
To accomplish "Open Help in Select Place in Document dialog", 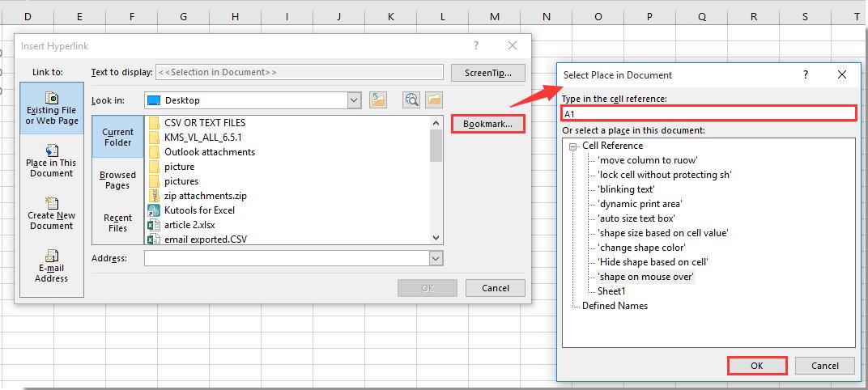I will (806, 74).
